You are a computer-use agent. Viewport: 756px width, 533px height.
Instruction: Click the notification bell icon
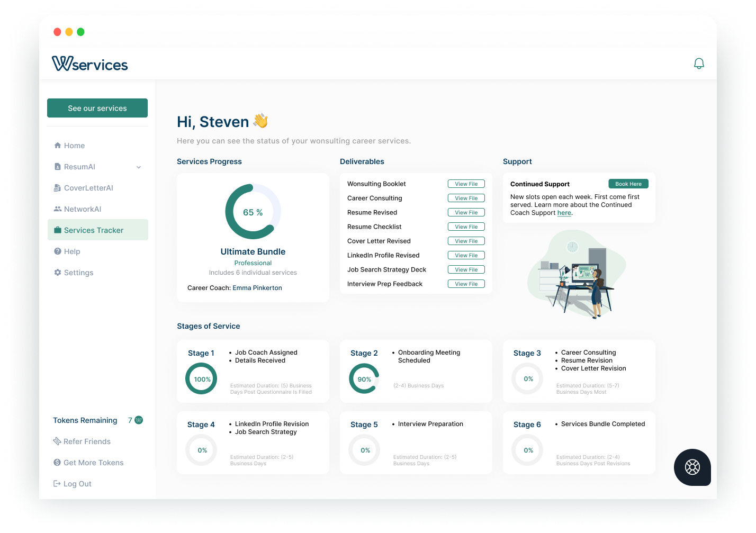pos(699,63)
